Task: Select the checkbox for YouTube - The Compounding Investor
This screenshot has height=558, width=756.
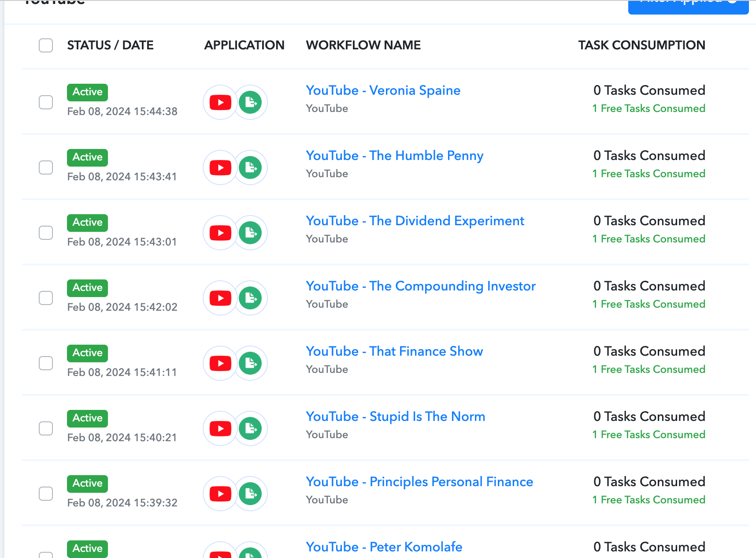Action: click(46, 298)
